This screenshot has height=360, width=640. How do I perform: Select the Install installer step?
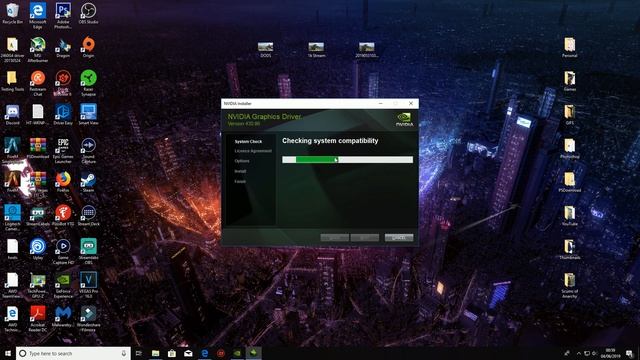click(x=240, y=171)
